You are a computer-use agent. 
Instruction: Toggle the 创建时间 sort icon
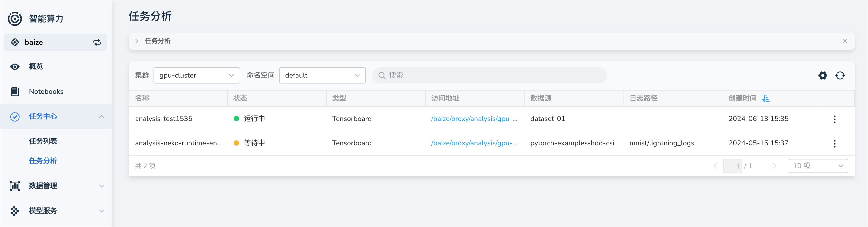click(766, 98)
